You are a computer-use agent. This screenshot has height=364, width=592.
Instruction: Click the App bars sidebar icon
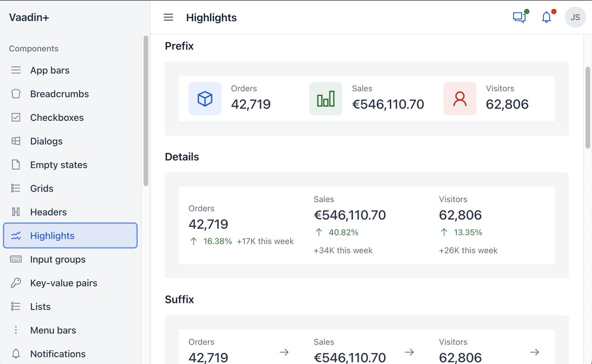coord(16,71)
